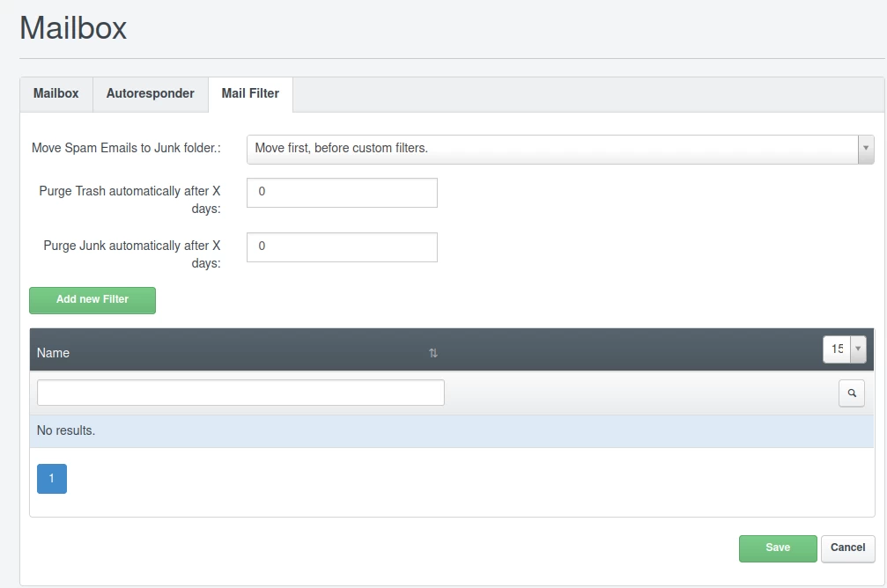Image resolution: width=887 pixels, height=588 pixels.
Task: Click the Mailbox page heading
Action: 73,28
